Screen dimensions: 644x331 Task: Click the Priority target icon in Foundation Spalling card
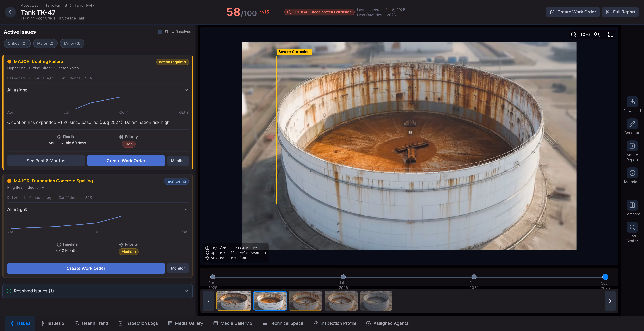pyautogui.click(x=121, y=245)
